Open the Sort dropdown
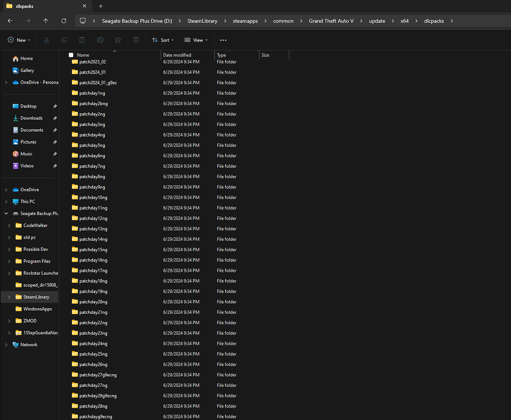This screenshot has height=420, width=511. (163, 40)
